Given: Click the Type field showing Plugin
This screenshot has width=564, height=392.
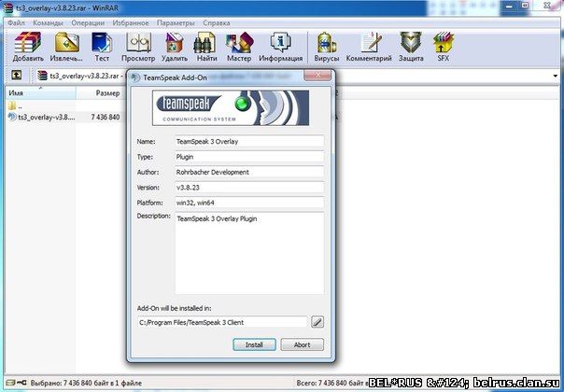Looking at the screenshot, I should click(x=249, y=157).
